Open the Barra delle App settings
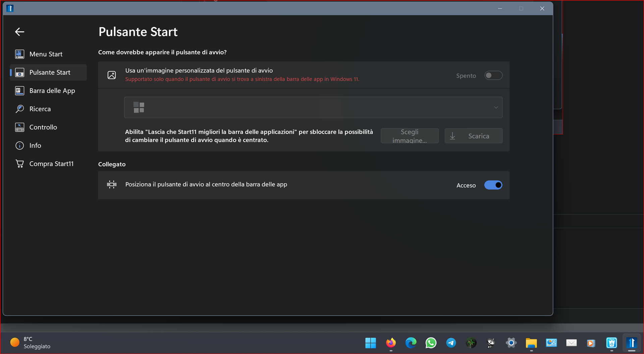Viewport: 644px width, 354px height. (x=48, y=91)
